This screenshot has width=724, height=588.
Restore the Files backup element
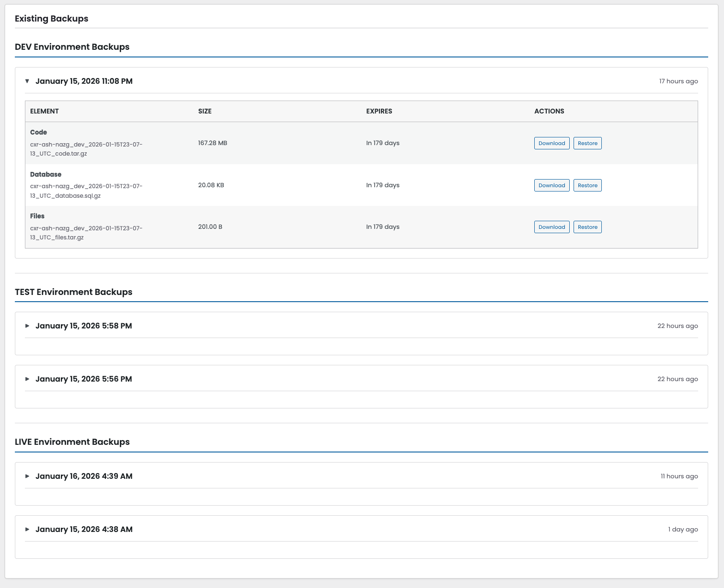coord(587,226)
